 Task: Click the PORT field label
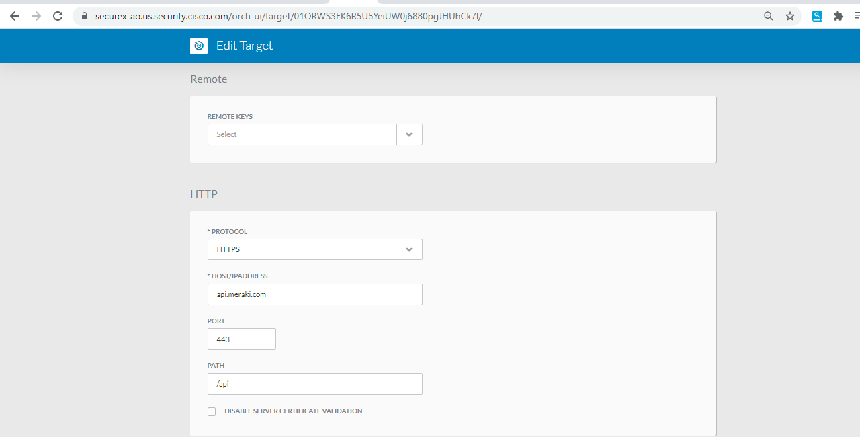click(216, 321)
